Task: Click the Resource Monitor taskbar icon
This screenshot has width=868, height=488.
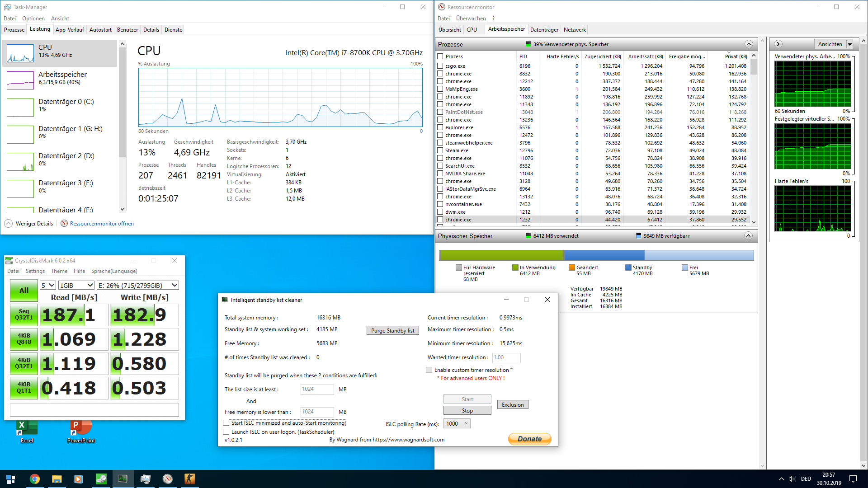Action: [168, 479]
